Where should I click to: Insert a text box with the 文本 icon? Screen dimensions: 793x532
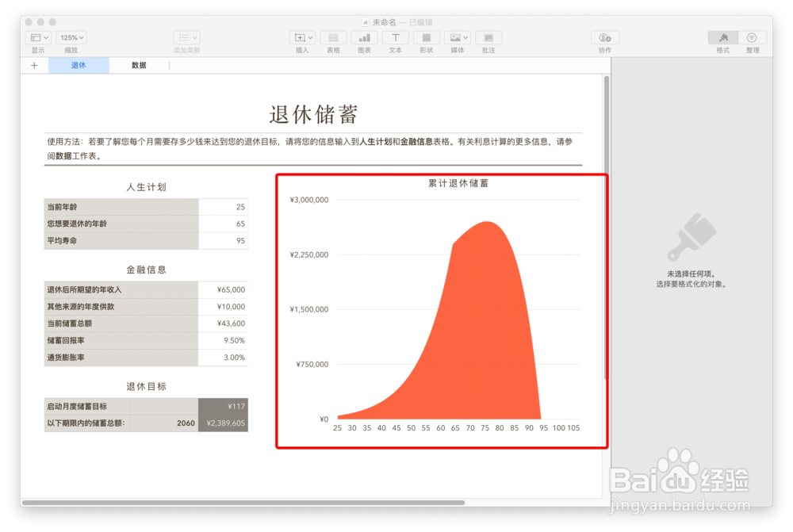(x=396, y=37)
